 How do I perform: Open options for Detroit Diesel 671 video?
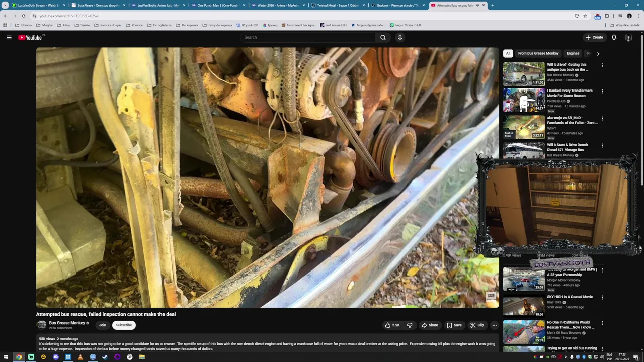coord(602,146)
